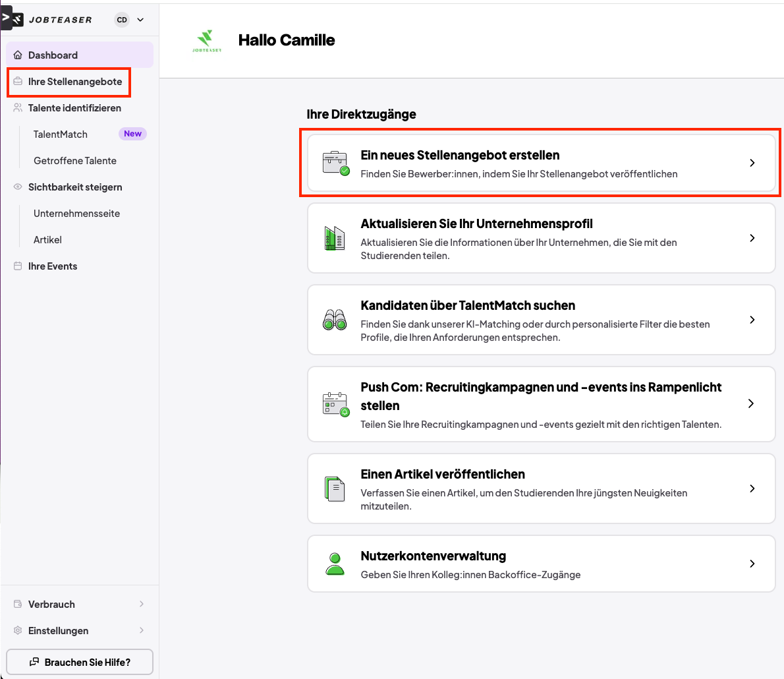The height and width of the screenshot is (679, 784).
Task: Select TalentMatch in the sidebar
Action: [61, 134]
